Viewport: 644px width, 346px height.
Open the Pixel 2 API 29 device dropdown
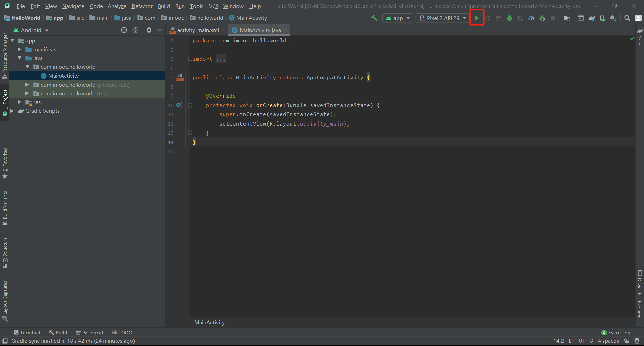point(443,18)
